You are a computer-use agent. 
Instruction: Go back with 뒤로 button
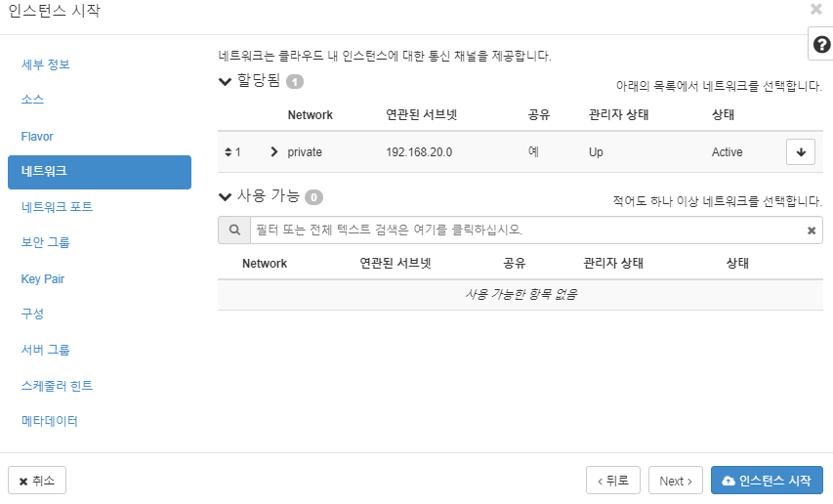[x=613, y=481]
